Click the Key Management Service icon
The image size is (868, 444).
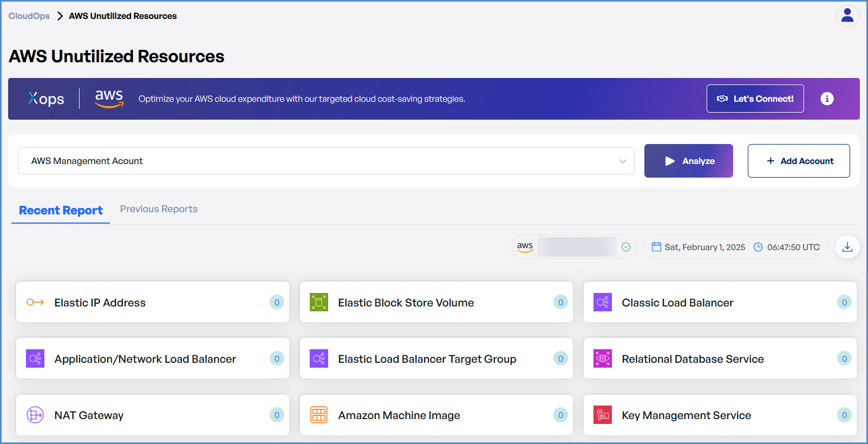click(603, 415)
